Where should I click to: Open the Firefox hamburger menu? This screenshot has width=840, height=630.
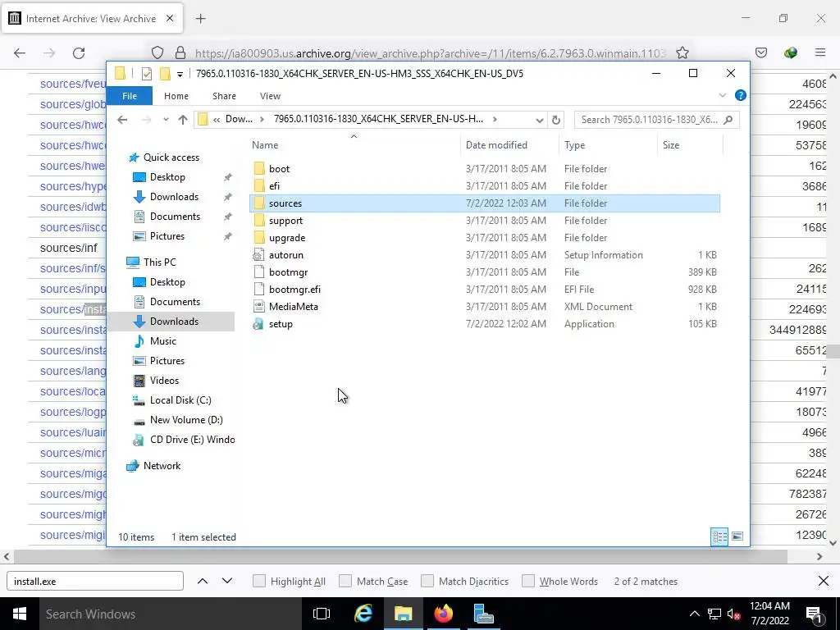click(x=820, y=52)
